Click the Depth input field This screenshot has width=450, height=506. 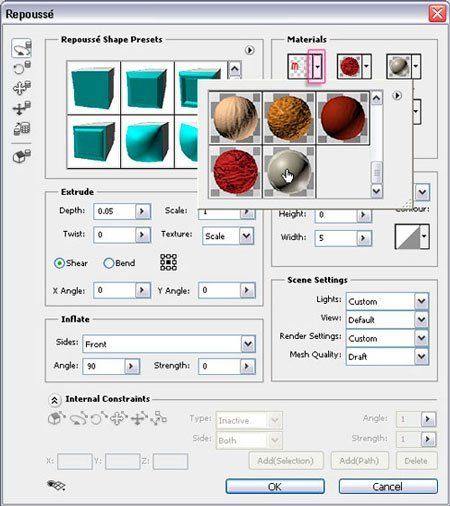(x=115, y=211)
